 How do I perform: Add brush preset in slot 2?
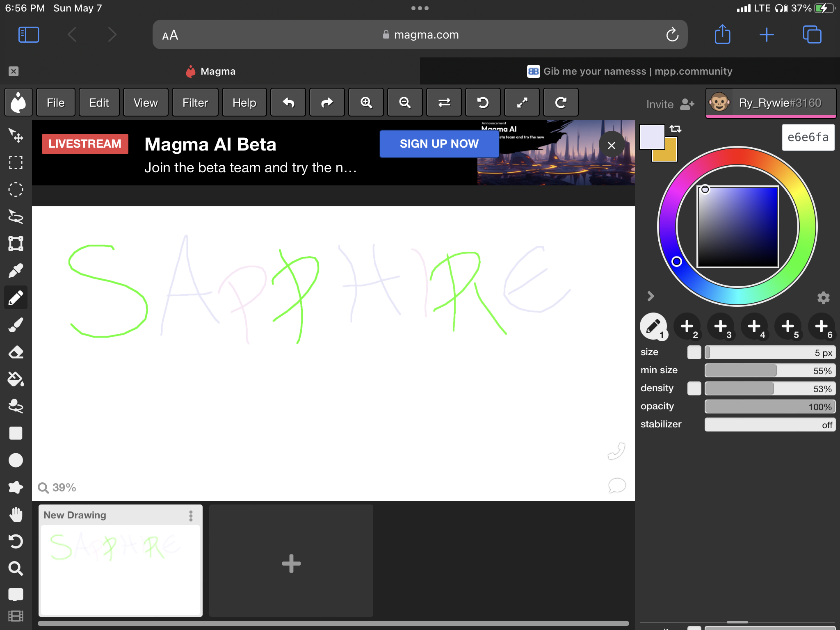(x=687, y=326)
